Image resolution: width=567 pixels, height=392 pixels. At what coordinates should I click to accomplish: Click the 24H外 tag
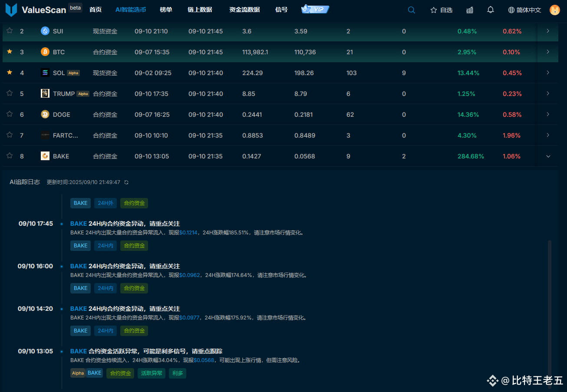coord(105,203)
